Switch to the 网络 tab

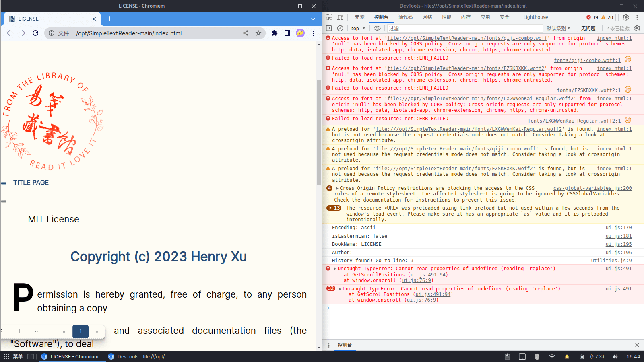pos(427,17)
